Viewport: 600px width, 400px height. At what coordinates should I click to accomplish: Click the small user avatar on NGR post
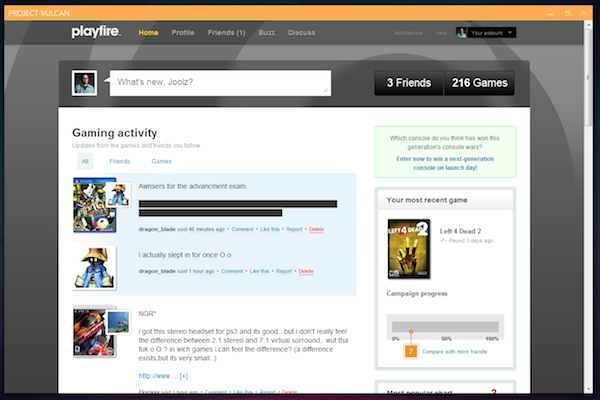click(x=119, y=322)
